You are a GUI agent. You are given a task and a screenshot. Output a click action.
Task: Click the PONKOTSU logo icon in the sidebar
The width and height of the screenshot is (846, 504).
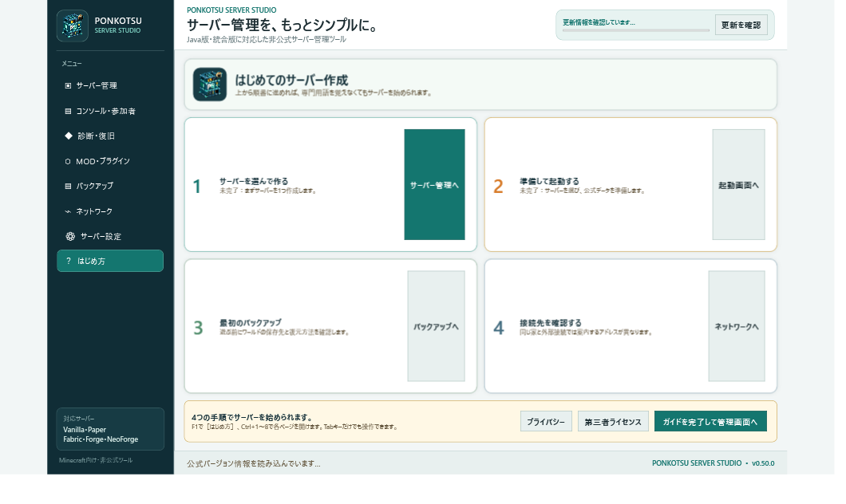73,26
